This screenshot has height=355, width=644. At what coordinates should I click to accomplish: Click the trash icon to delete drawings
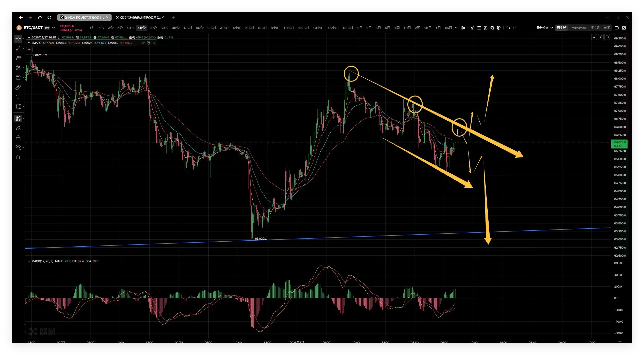18,157
